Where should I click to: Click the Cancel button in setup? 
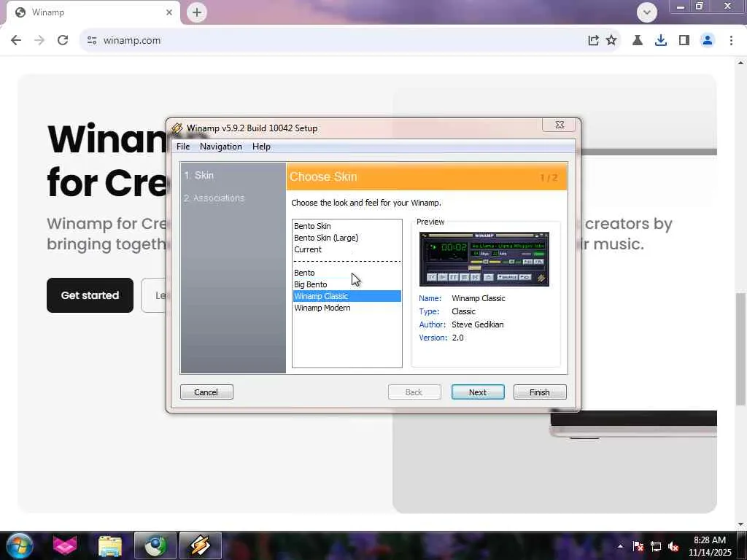coord(206,392)
